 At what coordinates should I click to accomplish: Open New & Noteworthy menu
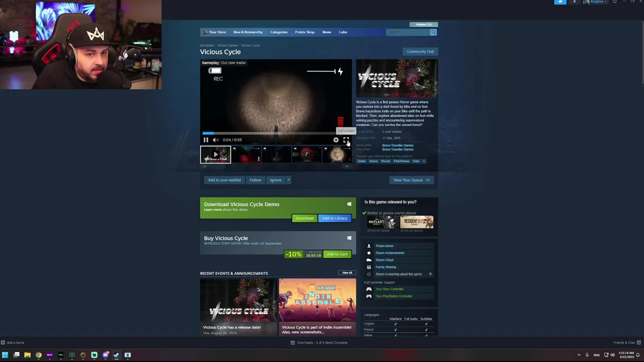[x=248, y=32]
